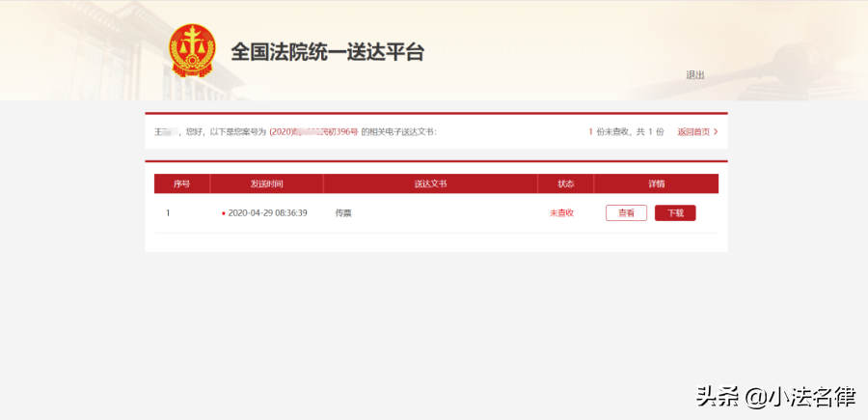Click chevron arrow beside 返回首页
The width and height of the screenshot is (868, 420).
click(x=716, y=132)
